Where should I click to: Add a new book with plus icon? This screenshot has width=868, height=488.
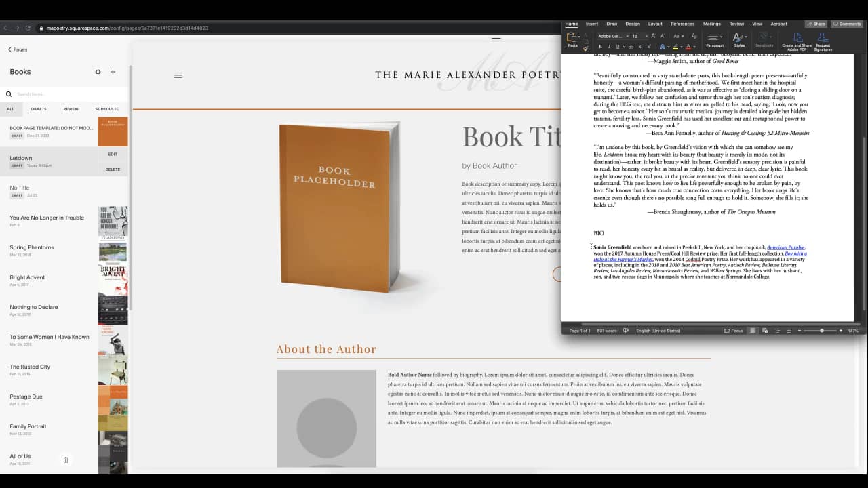[x=113, y=72]
